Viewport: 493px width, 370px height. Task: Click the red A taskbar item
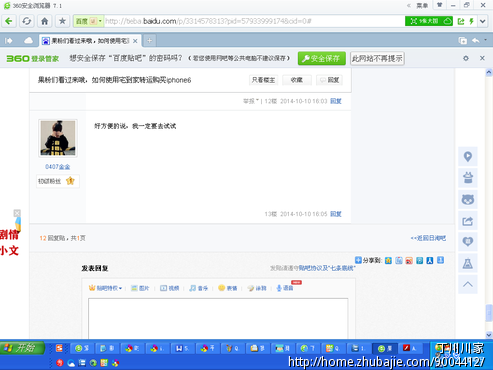point(410,348)
